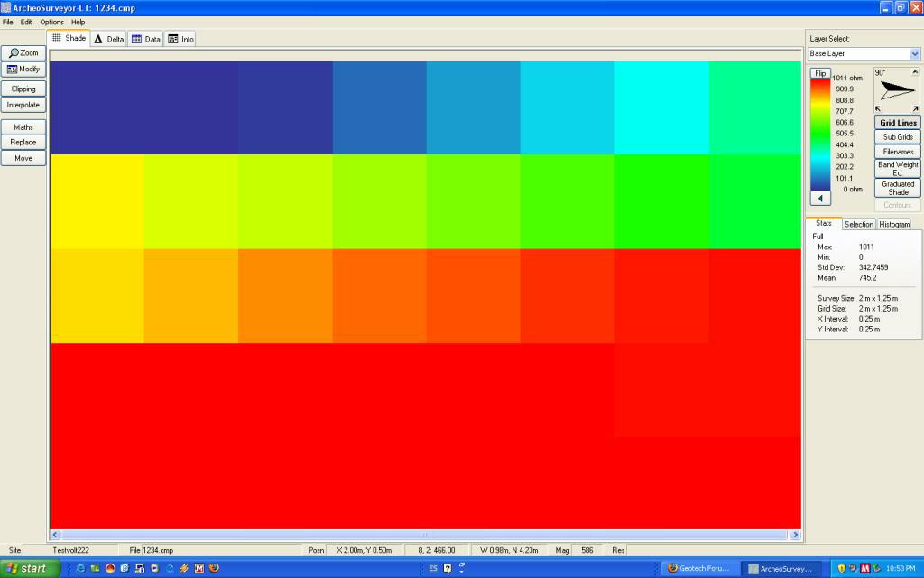Open the Help menu
Screen dimensions: 924x578
(79, 22)
